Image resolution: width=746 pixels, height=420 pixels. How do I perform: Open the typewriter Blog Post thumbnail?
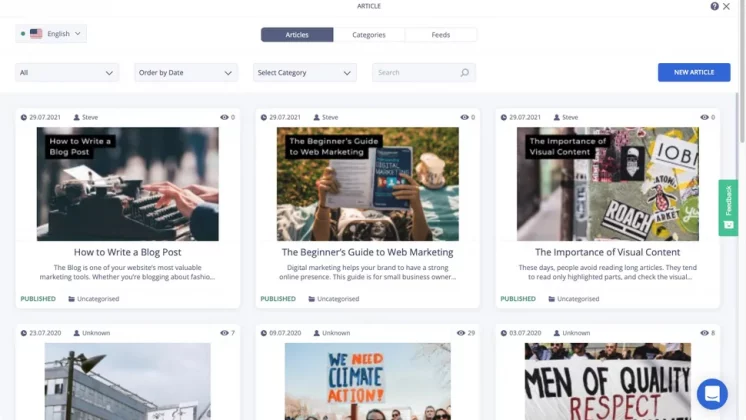point(127,184)
